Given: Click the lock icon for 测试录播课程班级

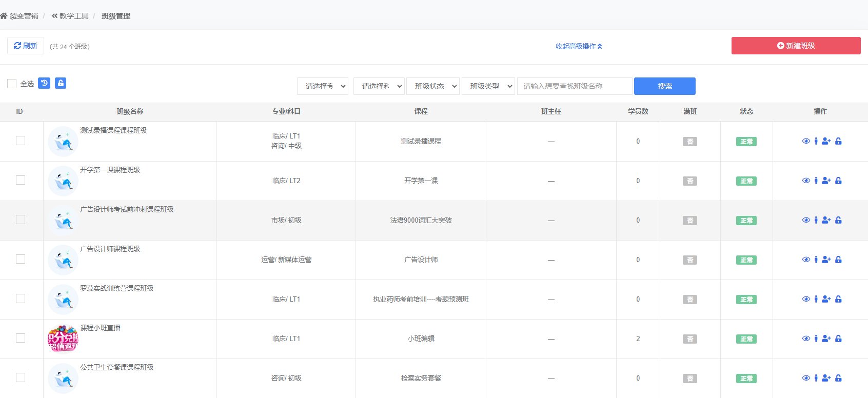Looking at the screenshot, I should [838, 141].
